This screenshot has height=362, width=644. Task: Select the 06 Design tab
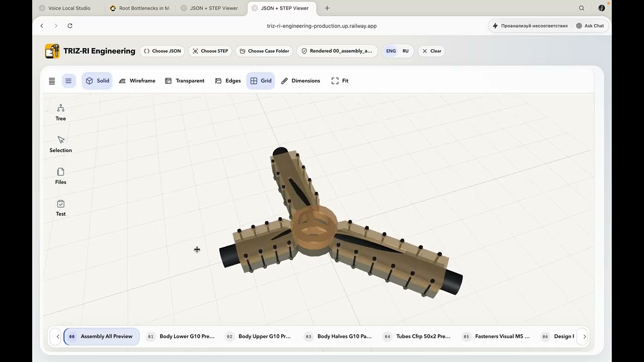click(557, 336)
